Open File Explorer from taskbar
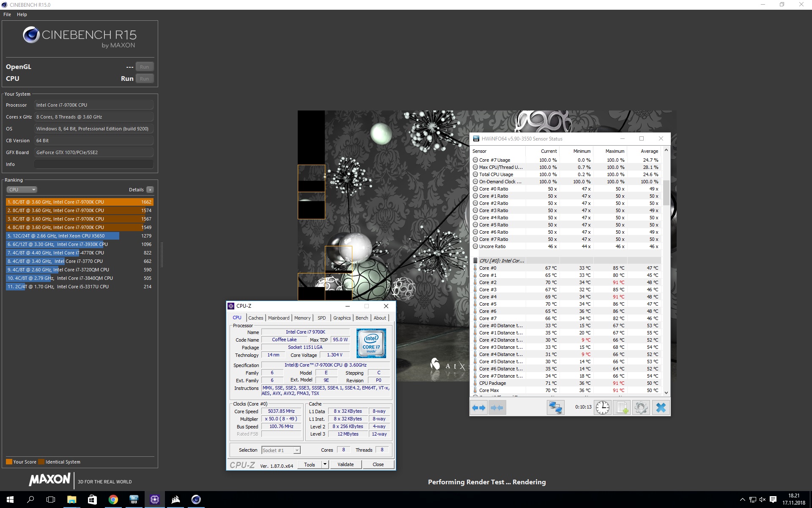This screenshot has height=508, width=812. pos(71,500)
